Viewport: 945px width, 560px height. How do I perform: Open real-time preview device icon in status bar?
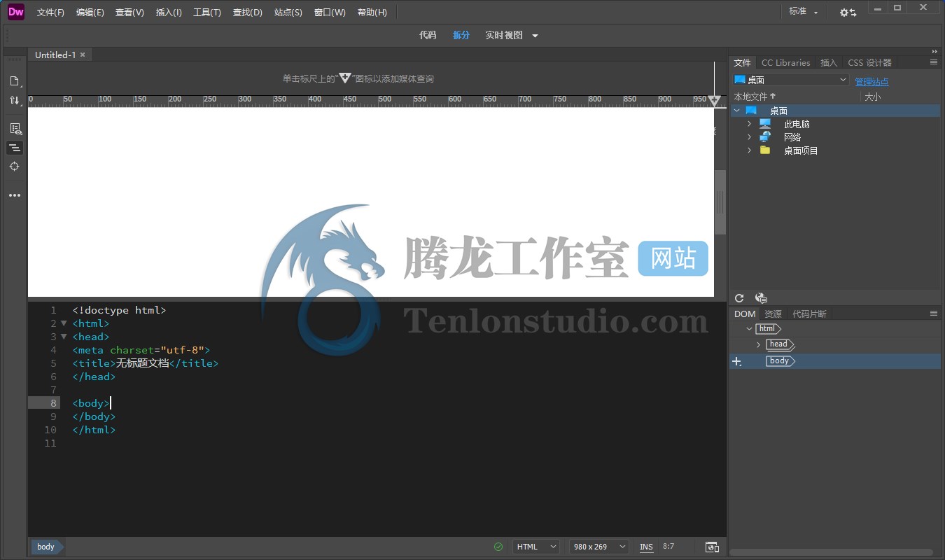click(x=712, y=547)
